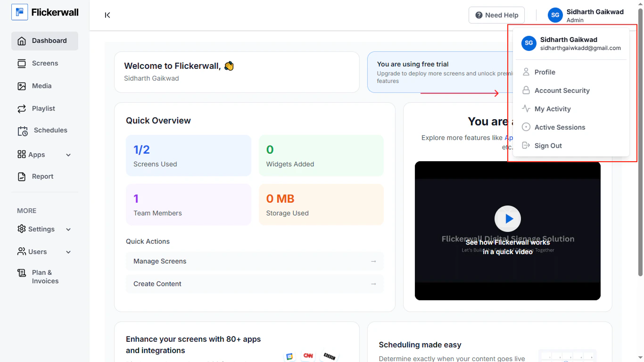Click the 0 MB Storage Used card
644x362 pixels.
[x=322, y=205]
